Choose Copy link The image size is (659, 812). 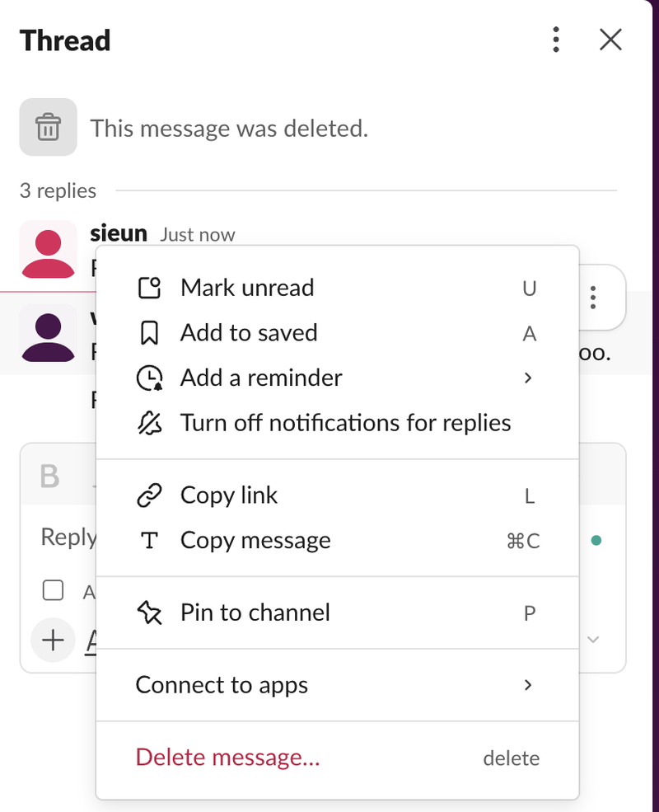click(x=337, y=495)
